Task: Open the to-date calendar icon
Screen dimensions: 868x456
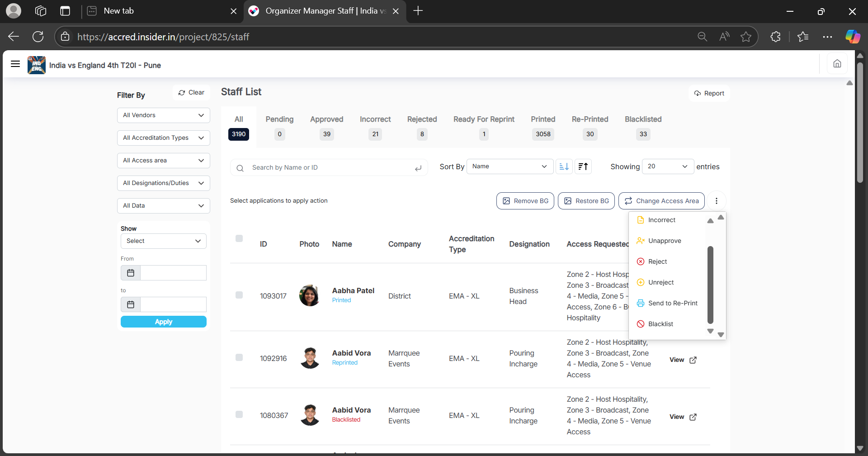Action: click(131, 304)
